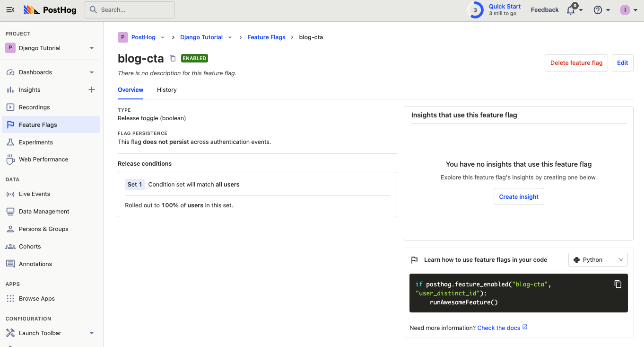The image size is (644, 347).
Task: Open the help question mark menu
Action: 598,10
